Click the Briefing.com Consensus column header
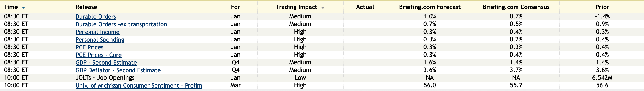 pos(516,7)
